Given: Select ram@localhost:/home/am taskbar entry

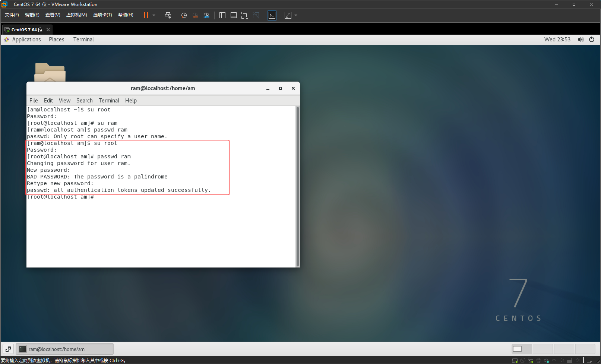Looking at the screenshot, I should pyautogui.click(x=65, y=349).
